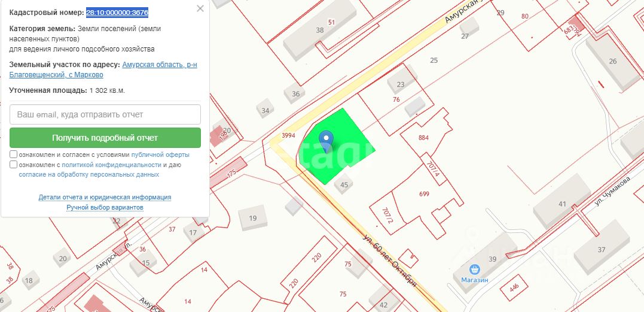
Task: Open the публичной оферты link
Action: click(160, 155)
